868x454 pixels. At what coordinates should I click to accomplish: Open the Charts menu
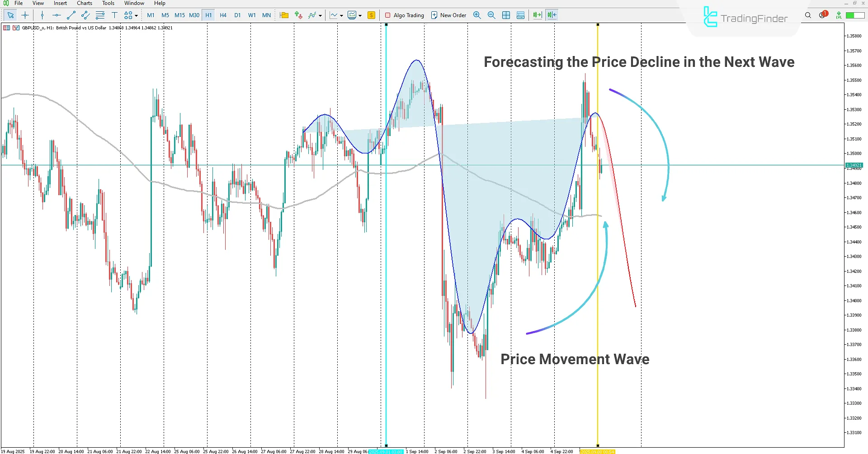(84, 3)
